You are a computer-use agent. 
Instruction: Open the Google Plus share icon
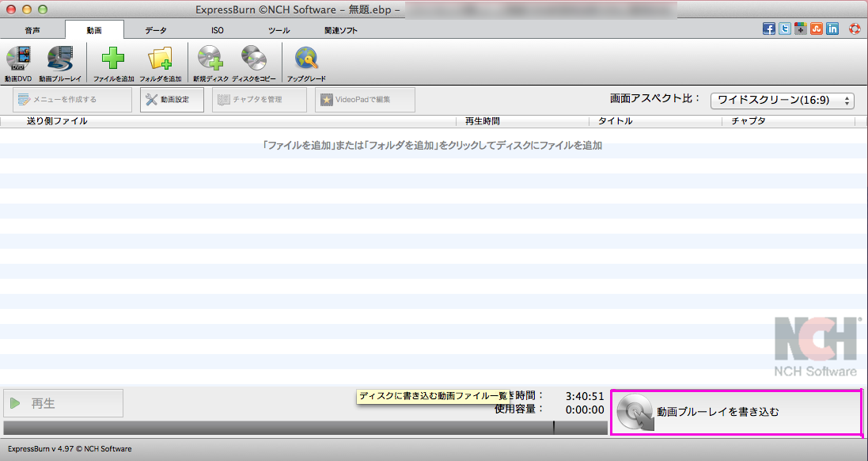coord(801,29)
